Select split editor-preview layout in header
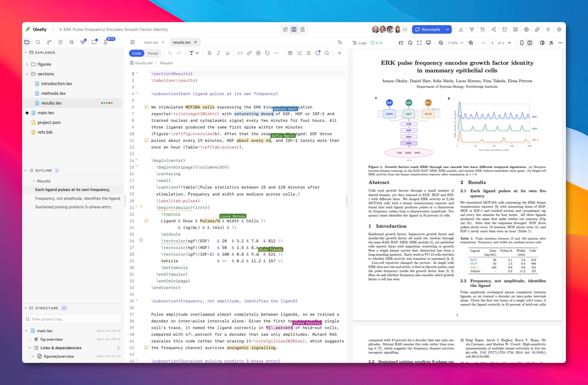588x385 pixels. click(294, 29)
